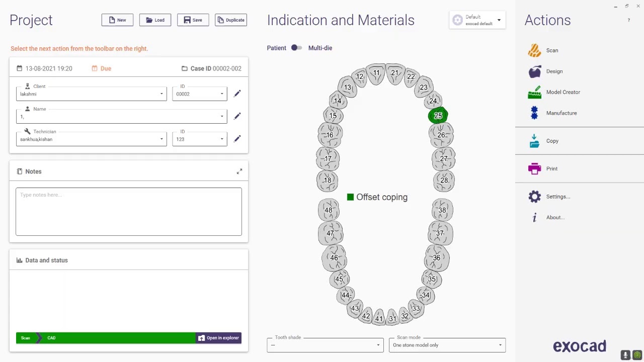Open the Default exocad preset selector
Screen dimensions: 644x362
477,20
